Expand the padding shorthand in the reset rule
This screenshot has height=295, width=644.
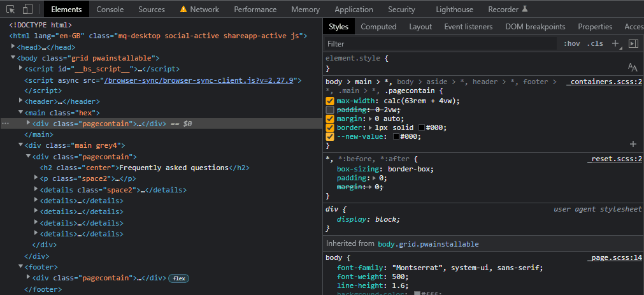click(x=375, y=178)
